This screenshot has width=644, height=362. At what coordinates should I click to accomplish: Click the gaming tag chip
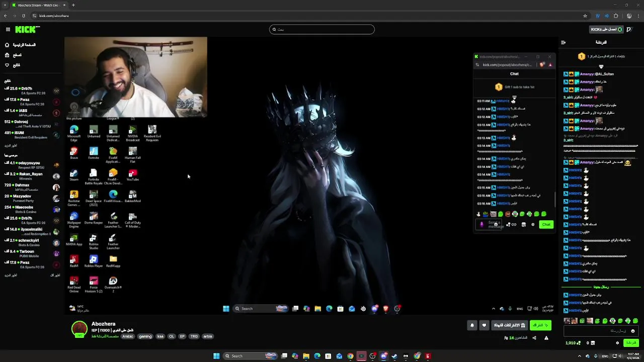tap(145, 336)
